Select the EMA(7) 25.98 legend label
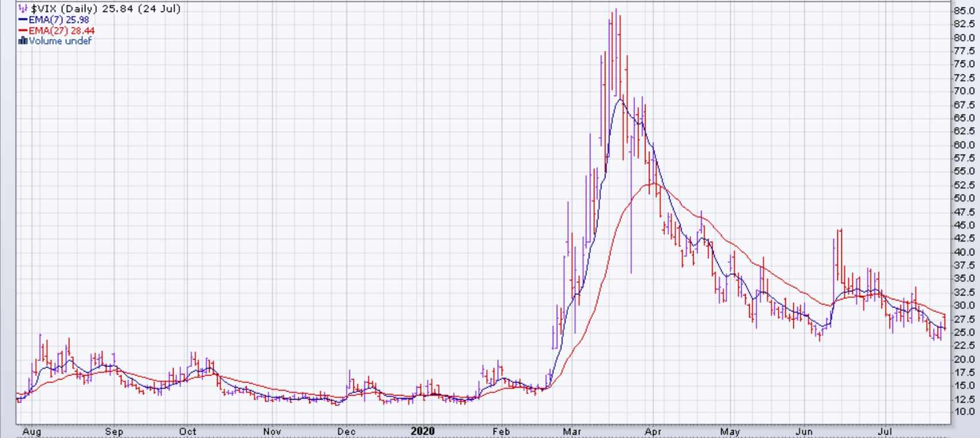Image resolution: width=980 pixels, height=438 pixels. pos(58,20)
